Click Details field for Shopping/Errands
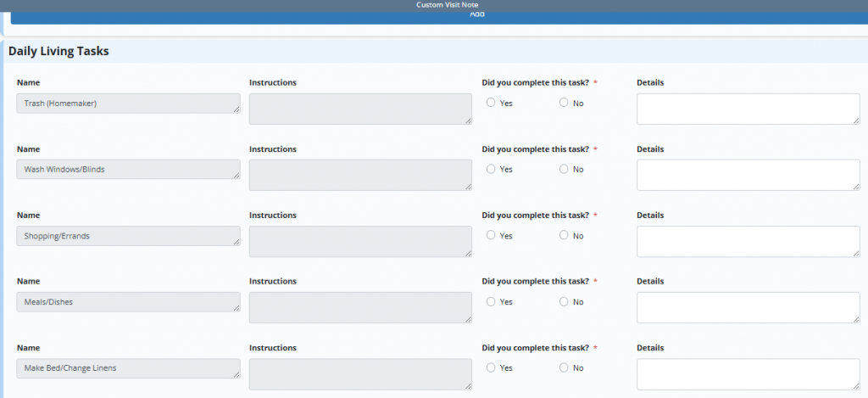 click(748, 241)
